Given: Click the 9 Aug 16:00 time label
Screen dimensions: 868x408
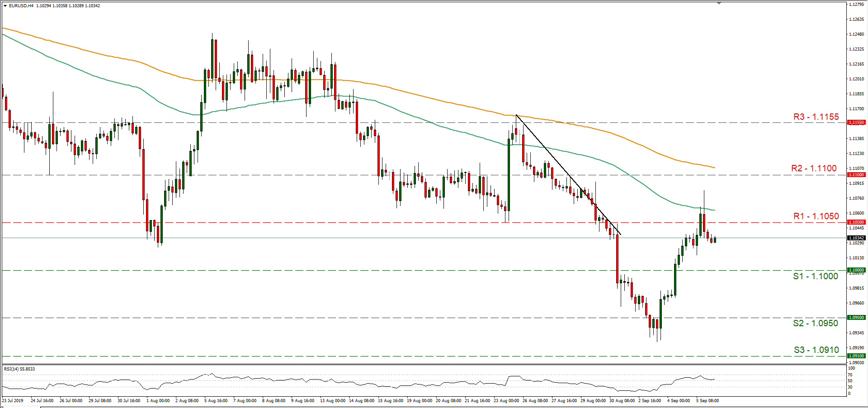Looking at the screenshot, I should point(303,401).
